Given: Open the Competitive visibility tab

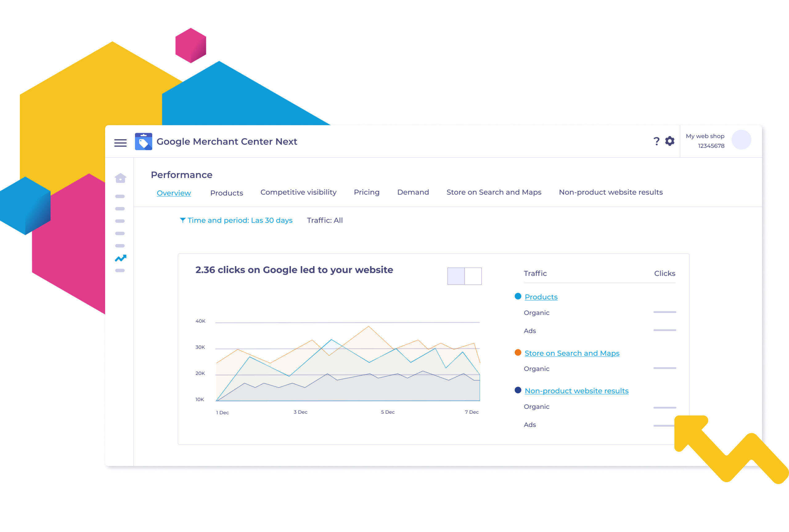Looking at the screenshot, I should [298, 192].
